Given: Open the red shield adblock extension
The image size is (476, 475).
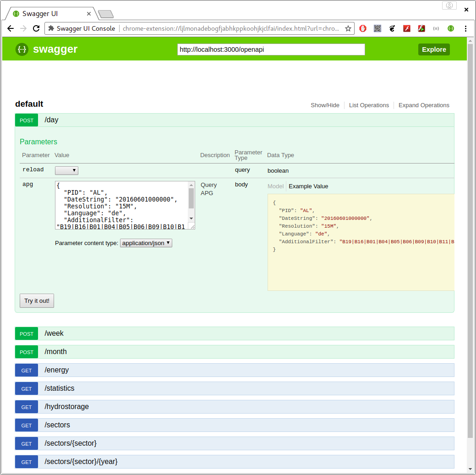Looking at the screenshot, I should pyautogui.click(x=363, y=28).
